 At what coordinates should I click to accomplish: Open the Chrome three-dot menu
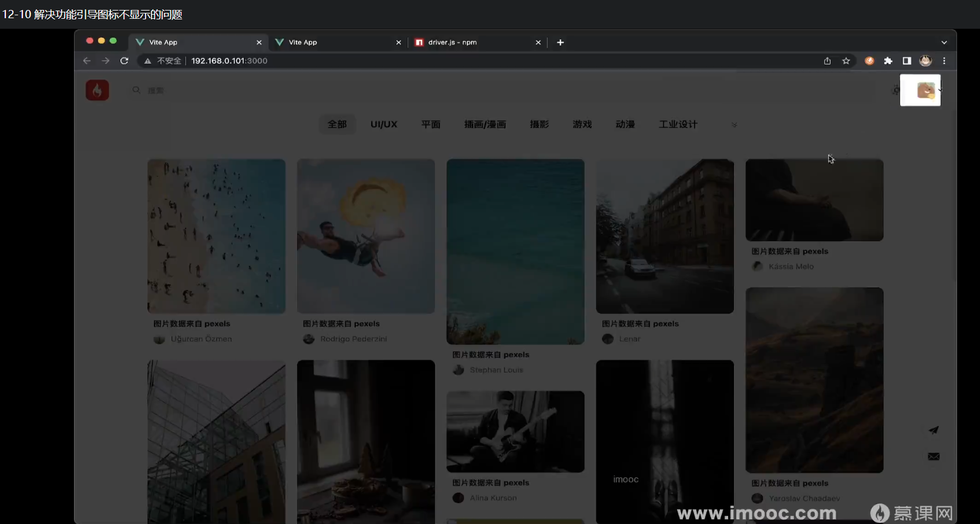(944, 60)
